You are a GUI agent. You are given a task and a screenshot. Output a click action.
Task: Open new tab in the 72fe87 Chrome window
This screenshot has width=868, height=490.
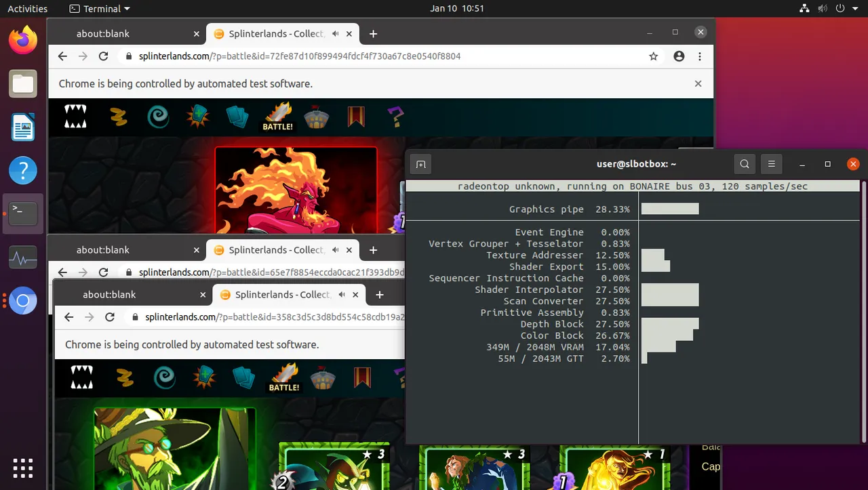point(373,33)
